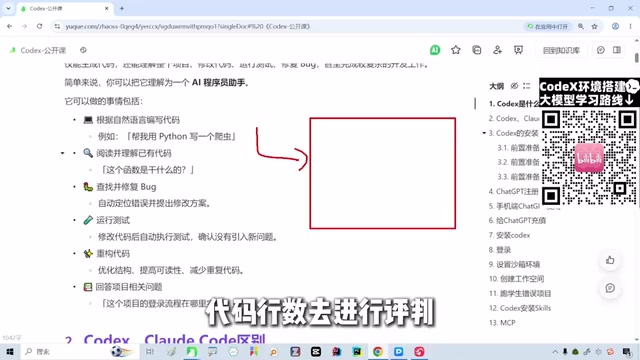Click the 回到知识库 button
640x360 pixels.
[x=561, y=50]
